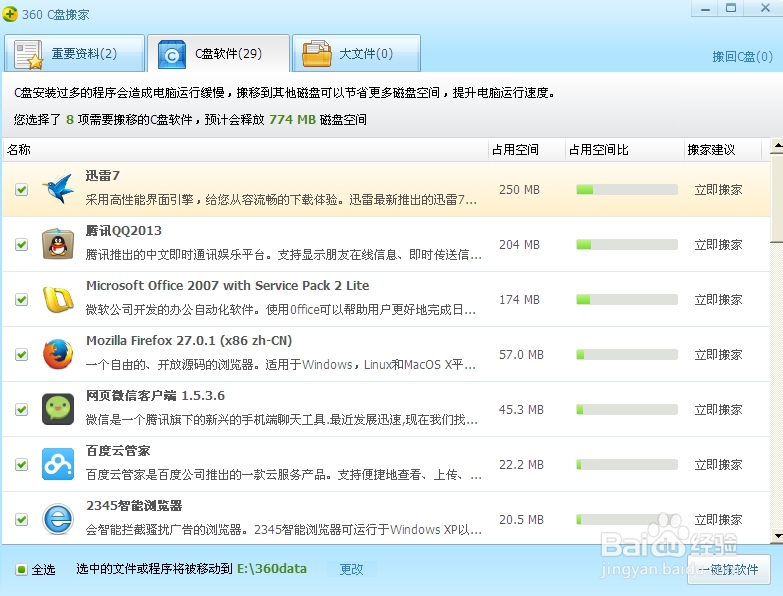Uncheck the Microsoft Office 2007 checkbox
Image resolution: width=783 pixels, height=596 pixels.
coord(21,299)
